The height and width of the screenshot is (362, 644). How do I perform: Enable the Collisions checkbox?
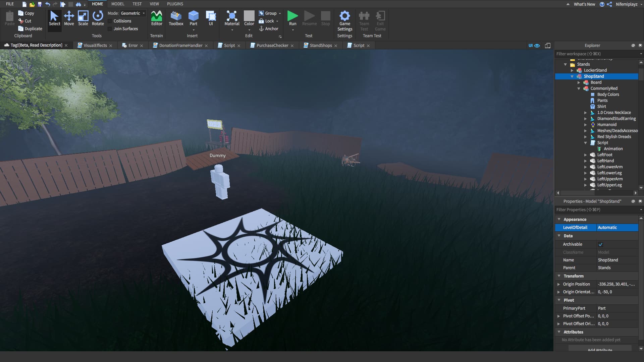110,21
